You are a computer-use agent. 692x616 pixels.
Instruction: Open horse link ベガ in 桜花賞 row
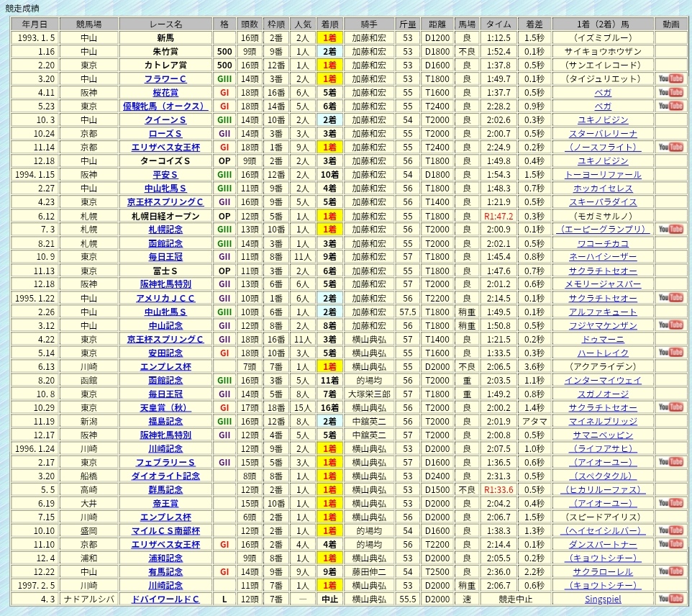click(x=603, y=93)
